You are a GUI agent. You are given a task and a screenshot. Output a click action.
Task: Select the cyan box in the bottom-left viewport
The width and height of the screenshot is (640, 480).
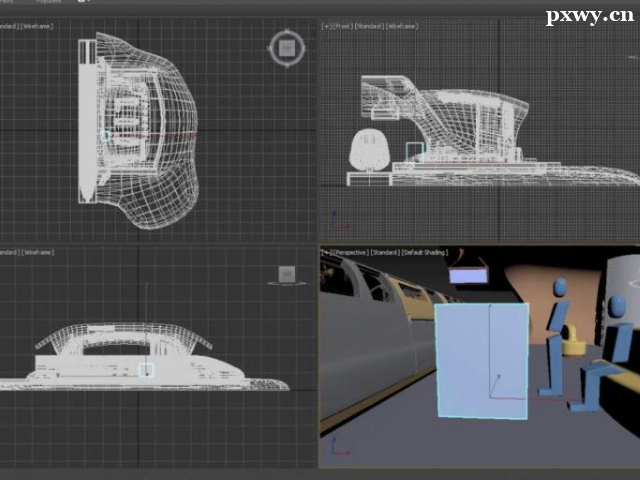click(147, 369)
